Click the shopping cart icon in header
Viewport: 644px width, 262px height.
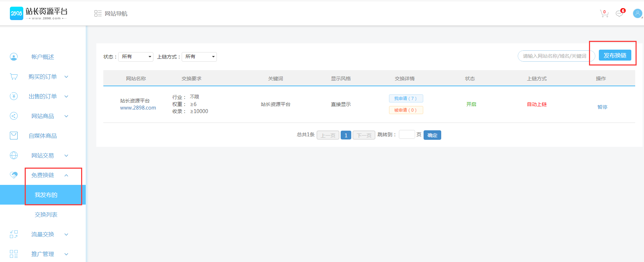604,14
